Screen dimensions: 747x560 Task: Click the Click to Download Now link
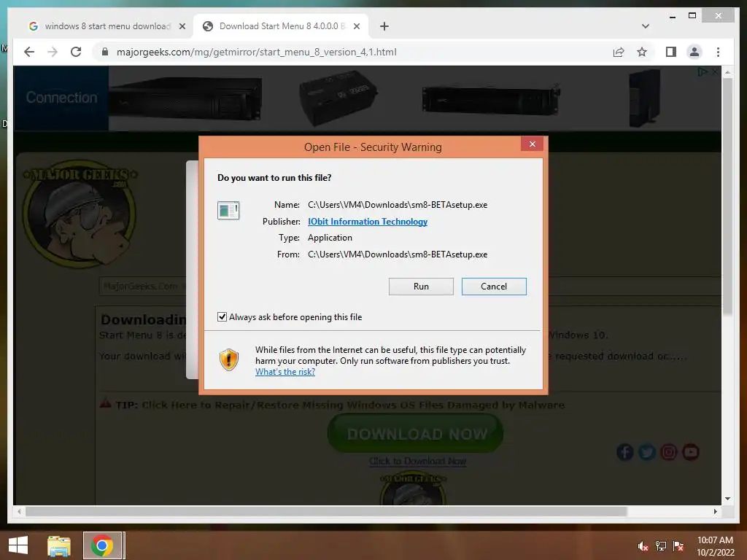coord(418,461)
